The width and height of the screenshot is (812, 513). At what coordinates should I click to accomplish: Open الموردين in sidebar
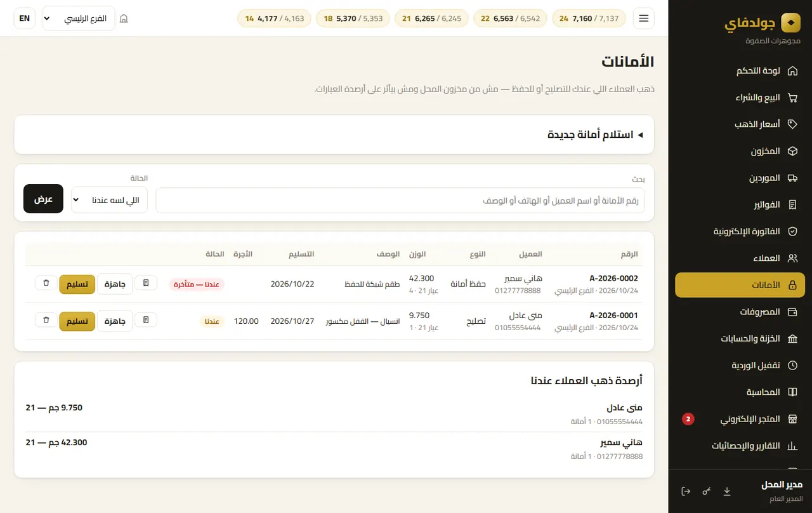point(740,178)
